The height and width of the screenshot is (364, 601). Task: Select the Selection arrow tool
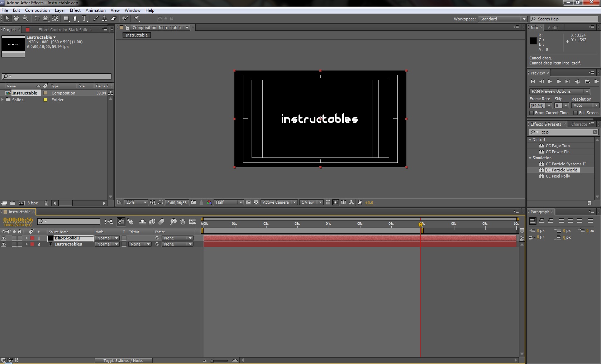tap(7, 18)
